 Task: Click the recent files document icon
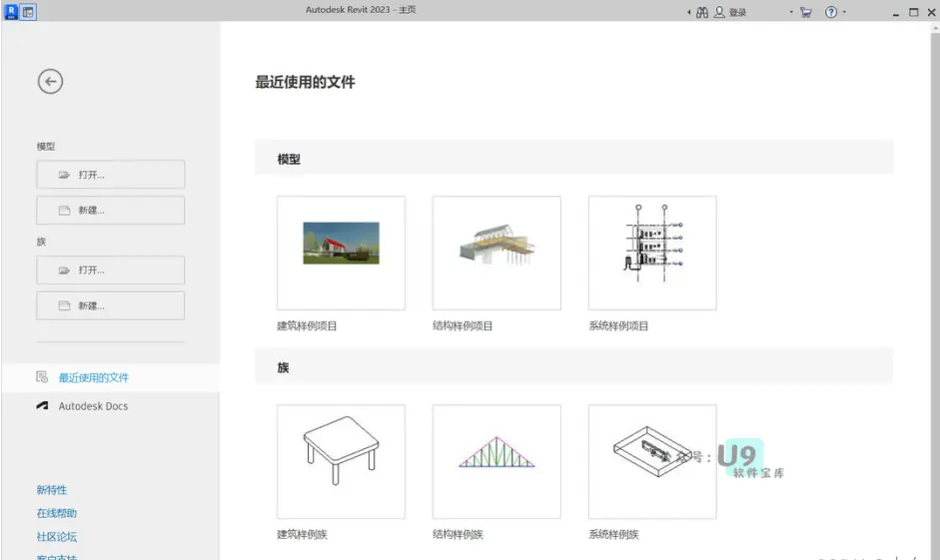pos(42,376)
